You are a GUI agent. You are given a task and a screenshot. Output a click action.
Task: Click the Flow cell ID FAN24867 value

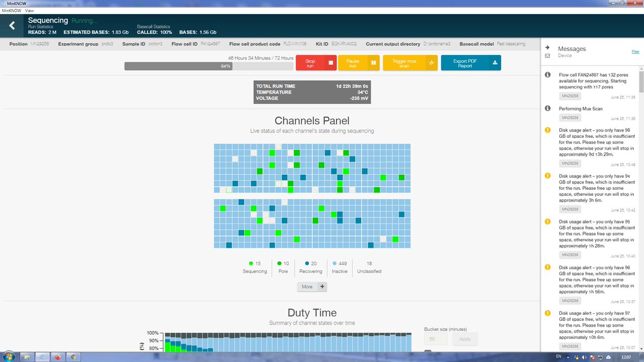tap(211, 44)
